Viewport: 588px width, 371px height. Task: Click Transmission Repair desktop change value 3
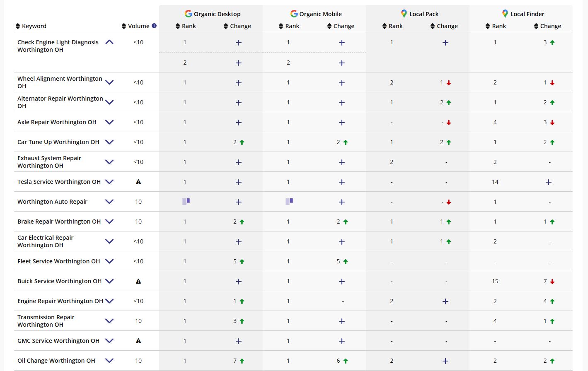(x=235, y=321)
